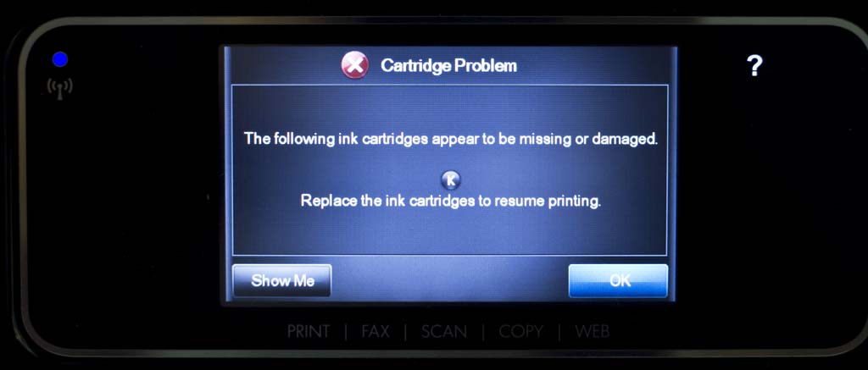
Task: Tap the red X error icon
Action: click(354, 65)
